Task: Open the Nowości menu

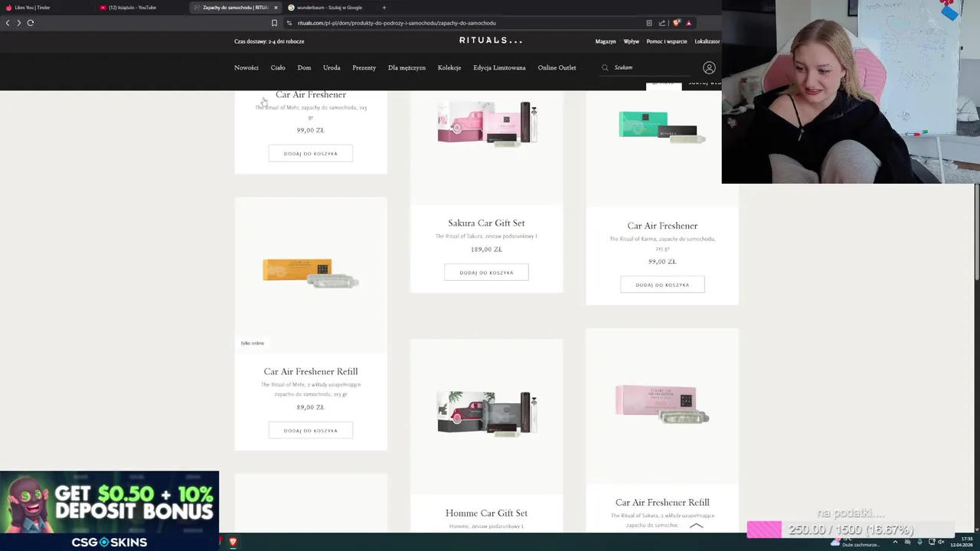Action: 247,67
